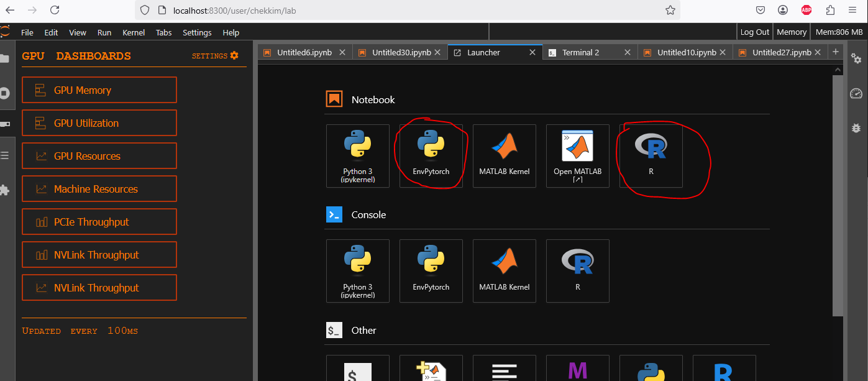Open the Tabs menu

click(x=164, y=32)
